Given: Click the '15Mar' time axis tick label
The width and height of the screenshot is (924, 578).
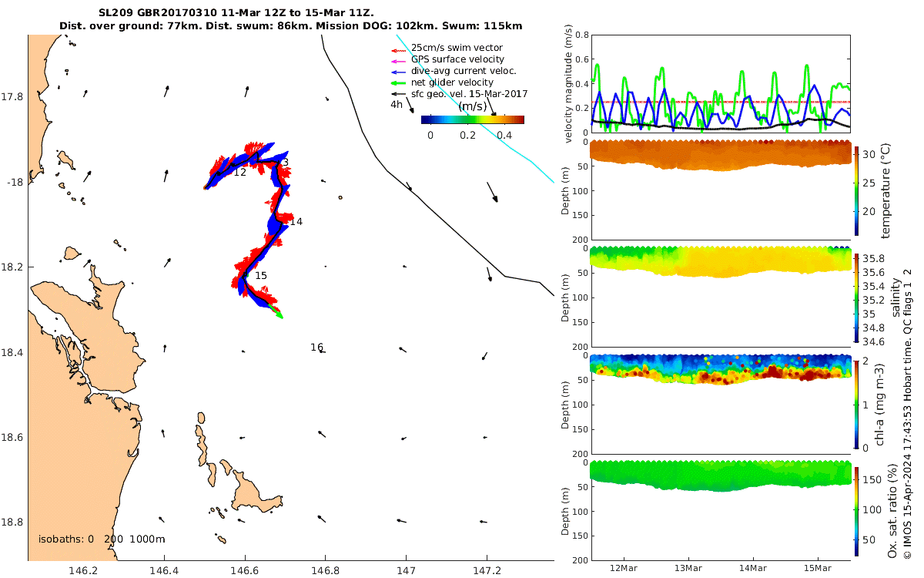Looking at the screenshot, I should [819, 568].
